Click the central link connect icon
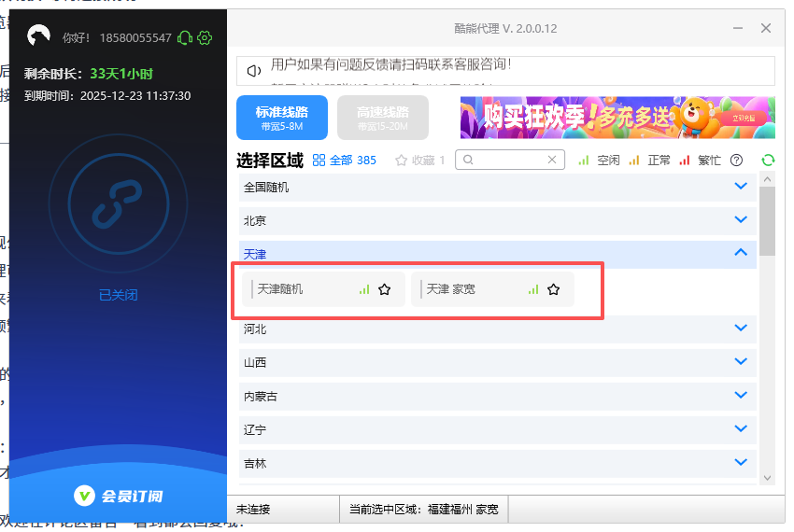The image size is (794, 532). [x=119, y=205]
